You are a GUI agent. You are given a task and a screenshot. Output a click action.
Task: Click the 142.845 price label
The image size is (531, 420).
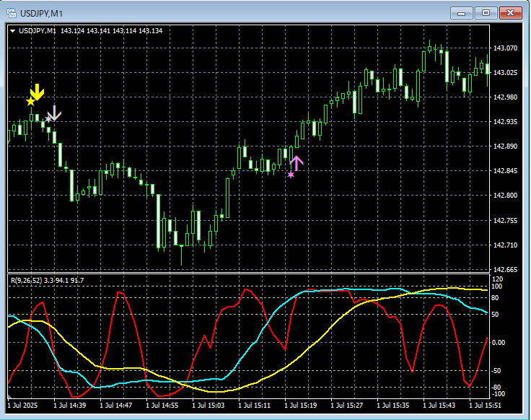[x=505, y=171]
